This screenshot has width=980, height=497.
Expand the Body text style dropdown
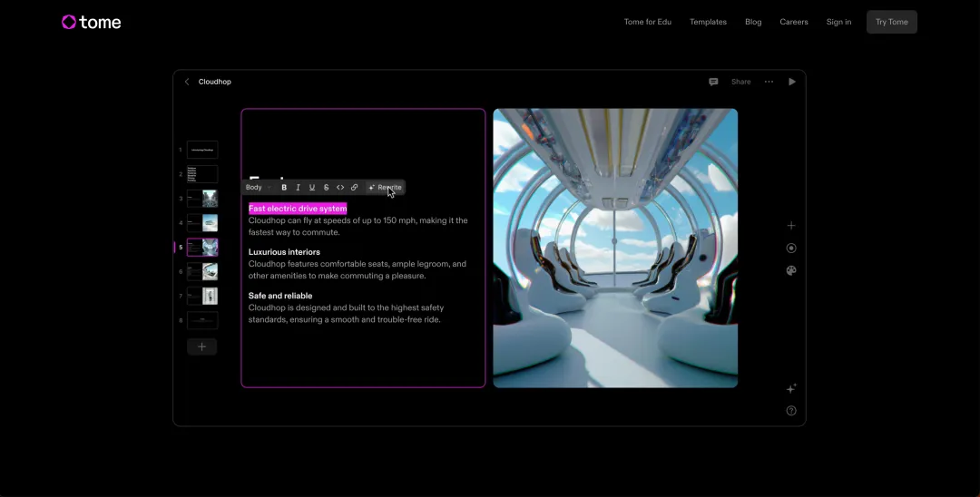click(258, 188)
